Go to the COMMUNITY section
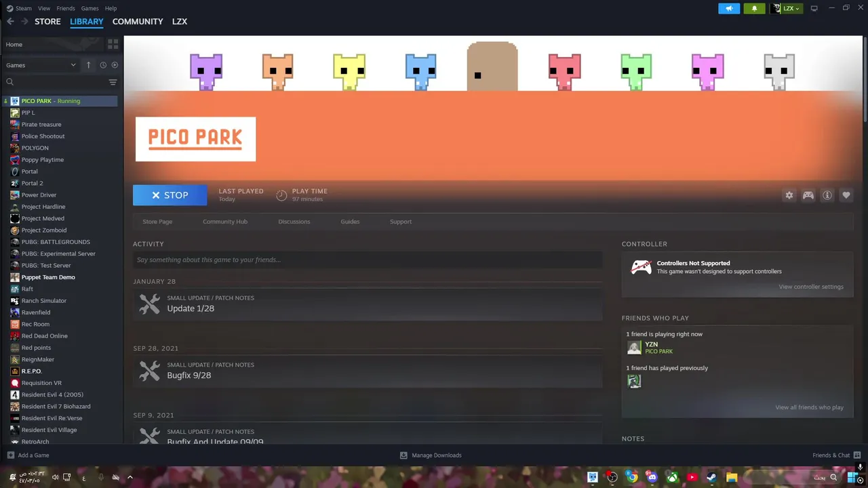This screenshot has height=488, width=868. pyautogui.click(x=138, y=22)
